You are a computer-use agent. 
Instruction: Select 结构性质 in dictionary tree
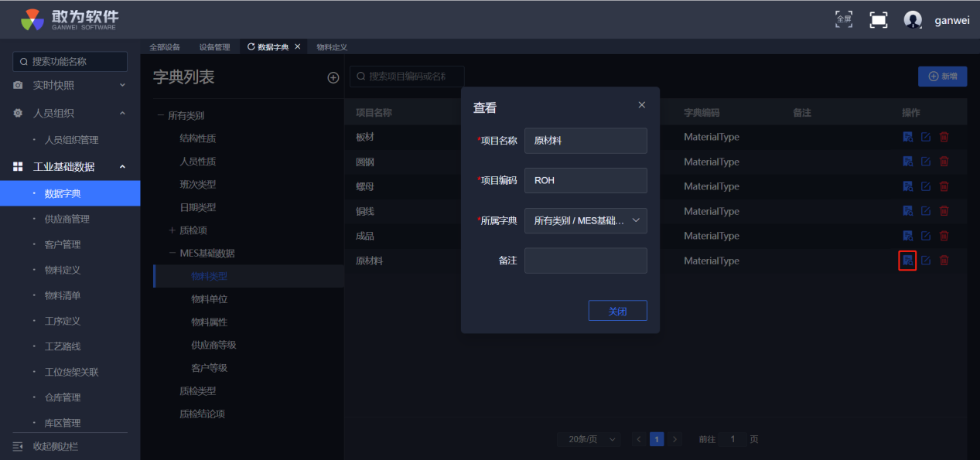(197, 138)
